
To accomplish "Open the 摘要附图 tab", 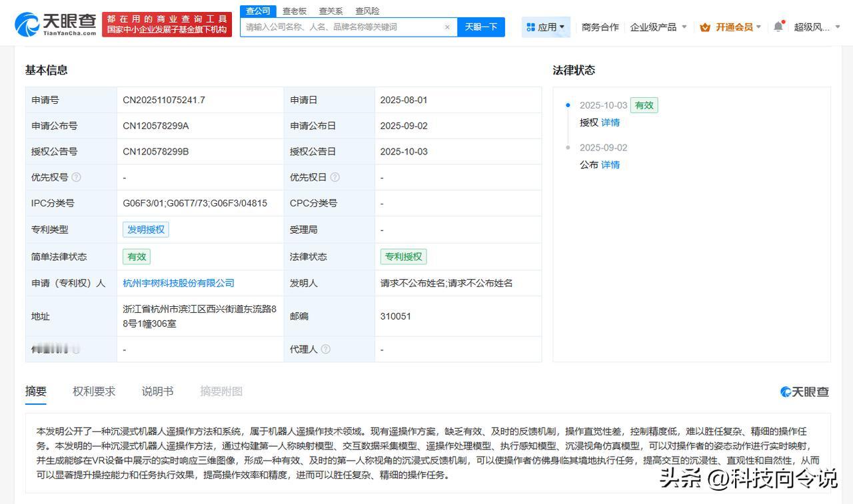I will 221,391.
